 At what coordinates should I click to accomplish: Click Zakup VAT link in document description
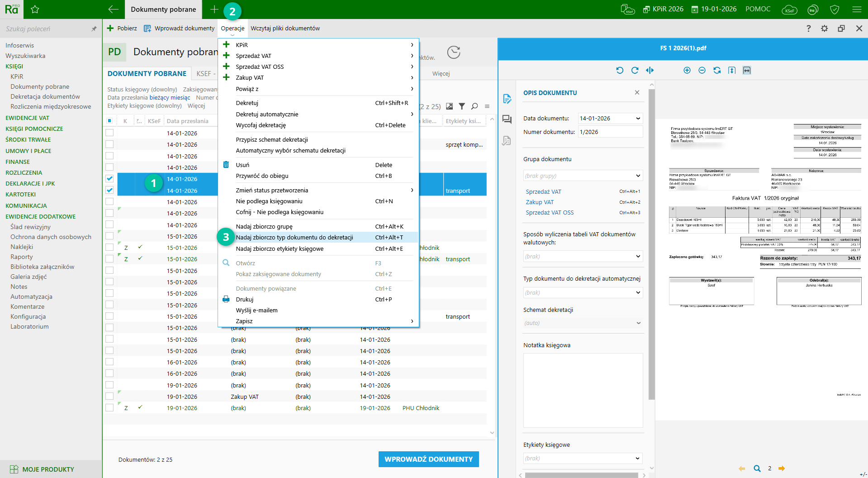pos(540,202)
